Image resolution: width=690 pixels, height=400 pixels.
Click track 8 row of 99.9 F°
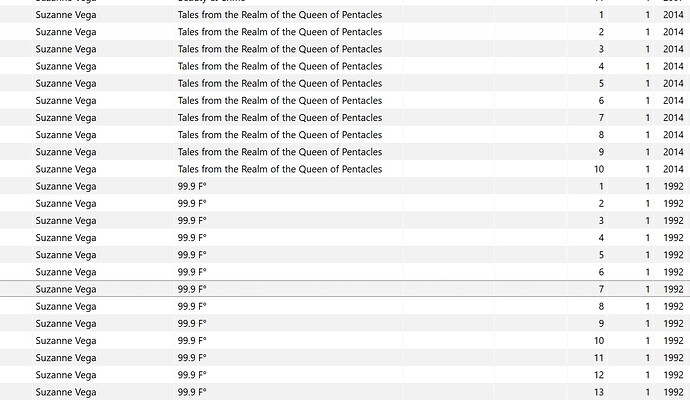345,306
